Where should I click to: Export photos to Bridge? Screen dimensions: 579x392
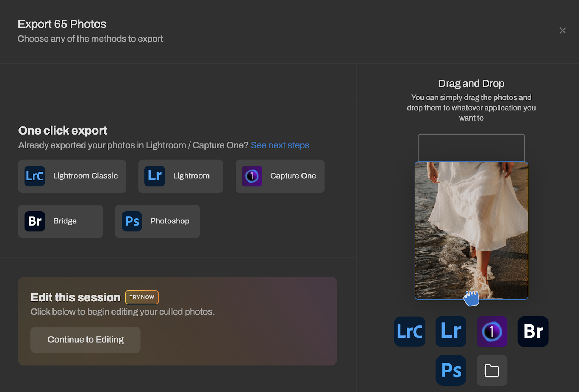[x=60, y=221]
